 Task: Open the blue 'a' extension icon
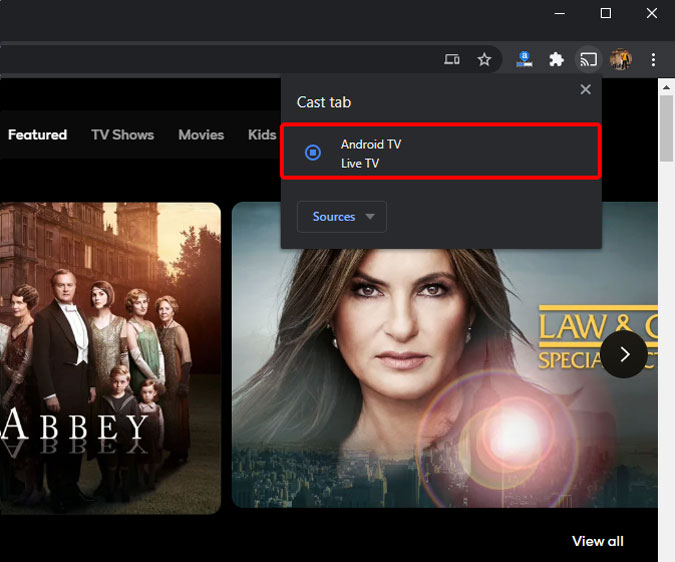tap(524, 59)
